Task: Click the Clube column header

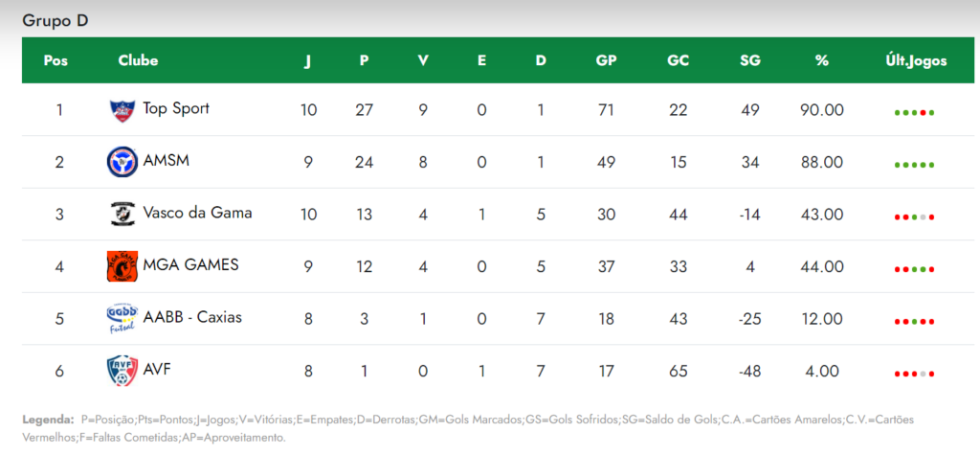Action: (138, 60)
